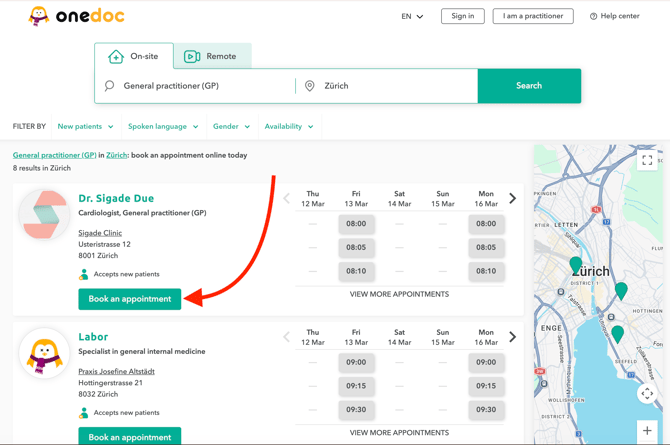670x445 pixels.
Task: Open the Sigade Clinic link
Action: tap(100, 233)
